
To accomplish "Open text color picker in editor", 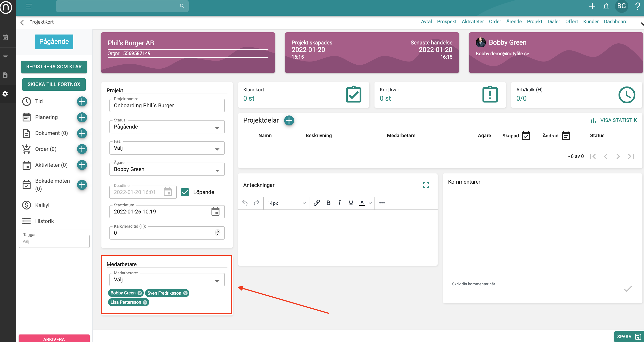I will click(370, 203).
